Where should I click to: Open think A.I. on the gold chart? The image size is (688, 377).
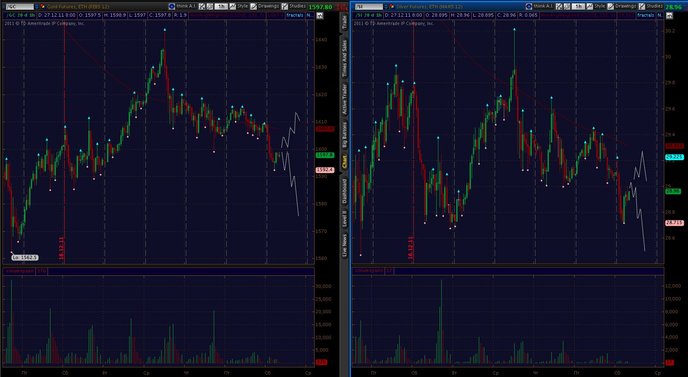tap(183, 6)
